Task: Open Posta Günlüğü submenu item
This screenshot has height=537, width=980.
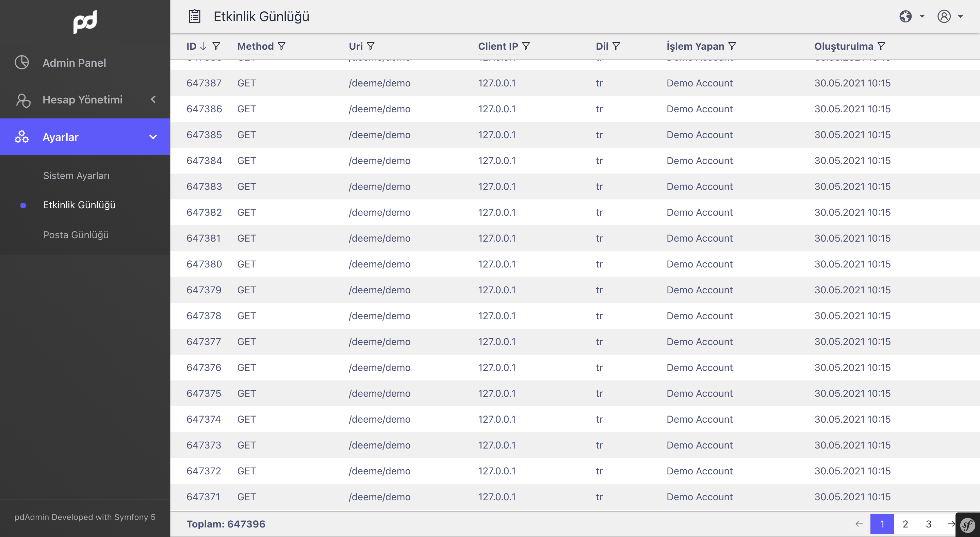Action: 76,235
